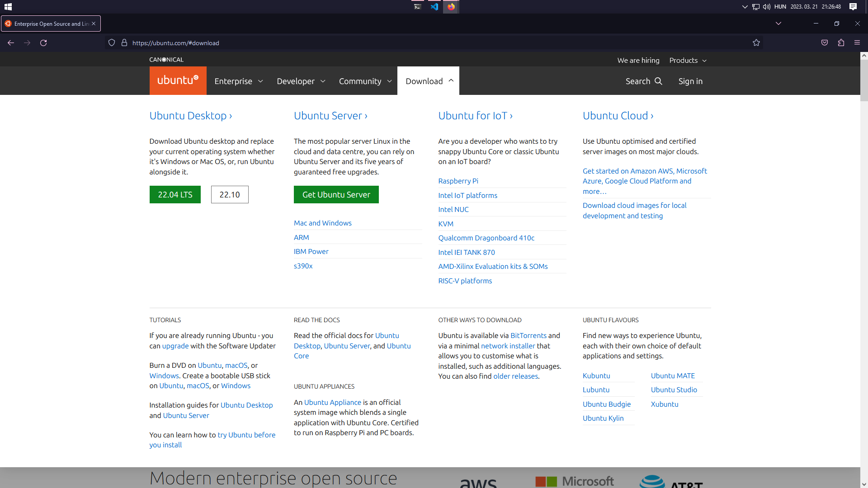Open the IBM Power link

pos(311,252)
